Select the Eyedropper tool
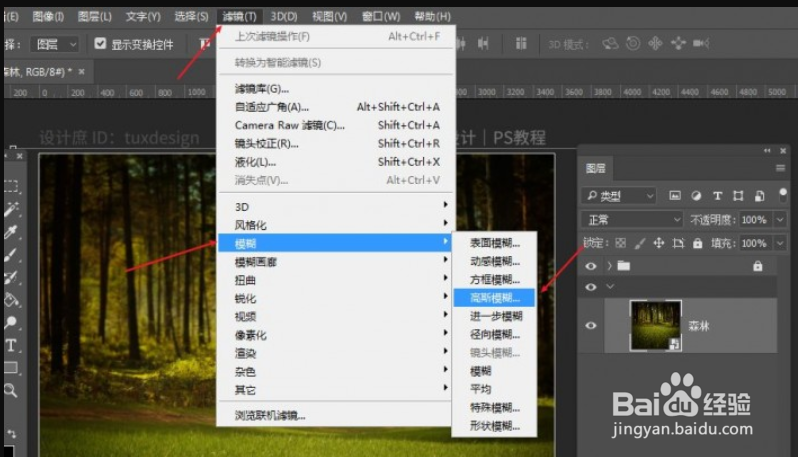Viewport: 798px width, 457px height. coord(11,232)
